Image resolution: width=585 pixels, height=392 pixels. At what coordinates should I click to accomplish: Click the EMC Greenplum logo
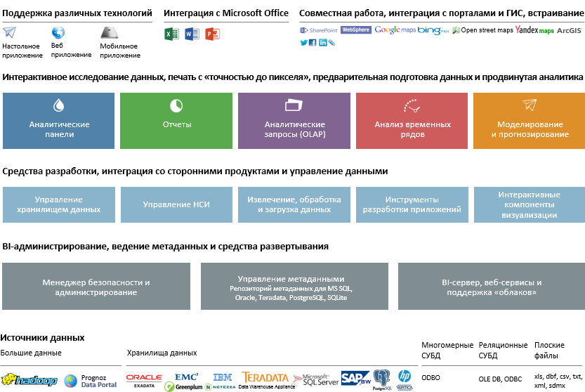pyautogui.click(x=183, y=381)
